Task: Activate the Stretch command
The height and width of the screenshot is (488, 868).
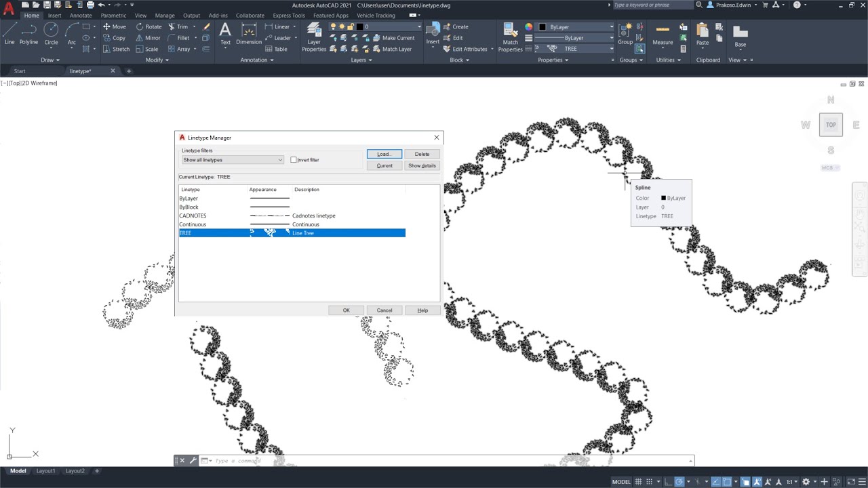Action: [x=116, y=49]
